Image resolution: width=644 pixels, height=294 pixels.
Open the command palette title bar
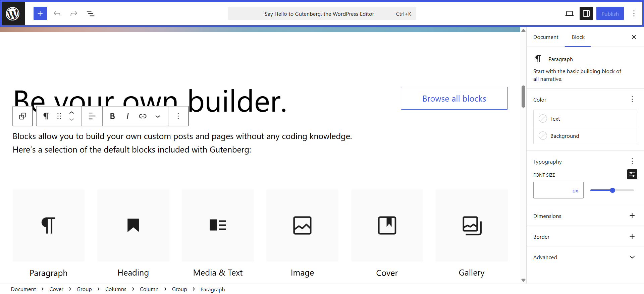pyautogui.click(x=322, y=13)
